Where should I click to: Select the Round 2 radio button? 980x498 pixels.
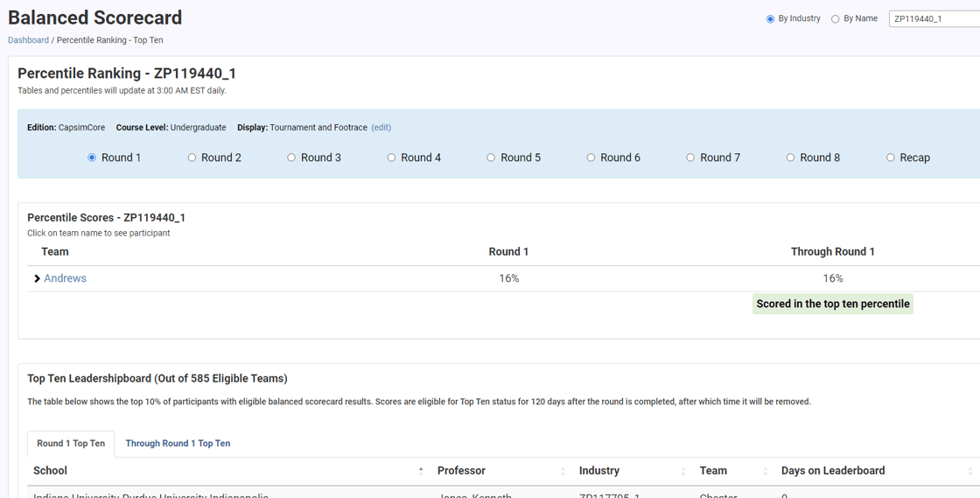[x=192, y=158]
